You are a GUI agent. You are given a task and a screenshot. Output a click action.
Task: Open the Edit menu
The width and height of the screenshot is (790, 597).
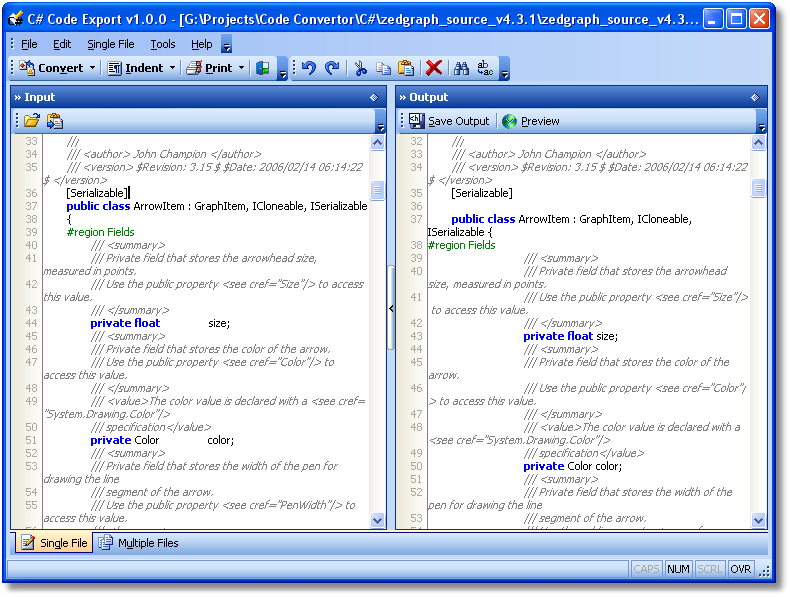(62, 44)
